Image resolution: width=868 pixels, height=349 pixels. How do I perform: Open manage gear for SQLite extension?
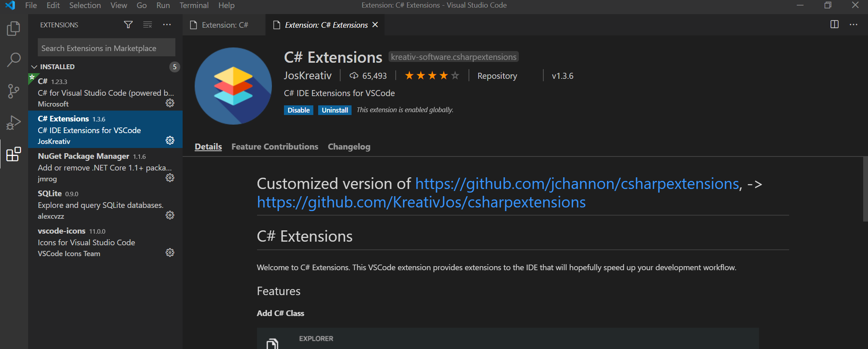click(170, 215)
